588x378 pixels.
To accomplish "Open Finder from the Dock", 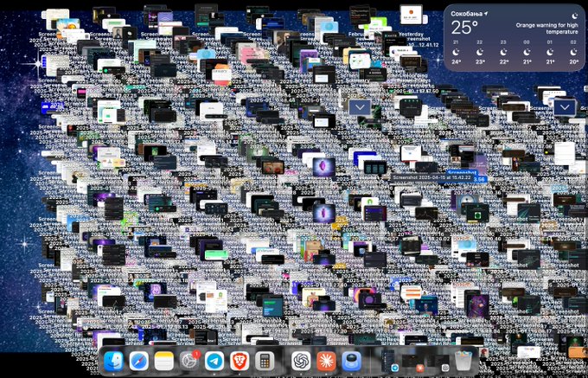I will point(113,361).
